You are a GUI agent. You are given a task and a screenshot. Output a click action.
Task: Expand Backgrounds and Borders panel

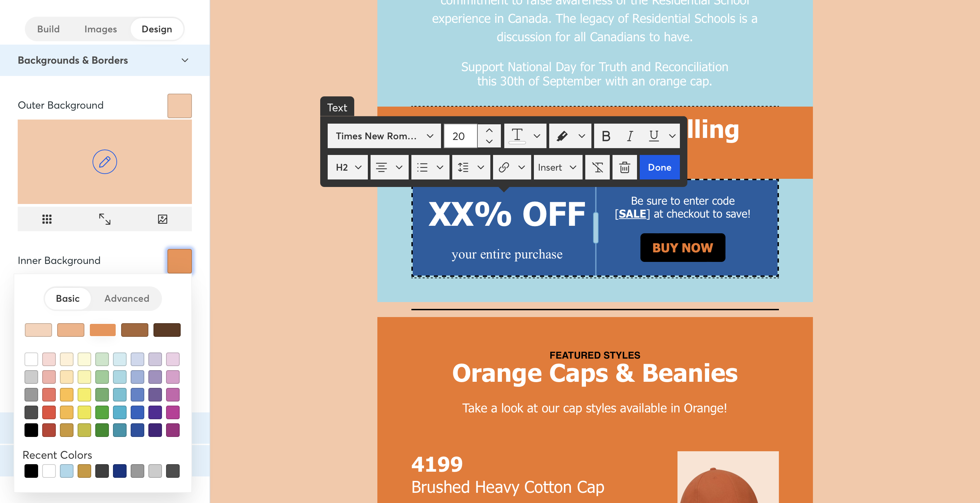pyautogui.click(x=184, y=60)
